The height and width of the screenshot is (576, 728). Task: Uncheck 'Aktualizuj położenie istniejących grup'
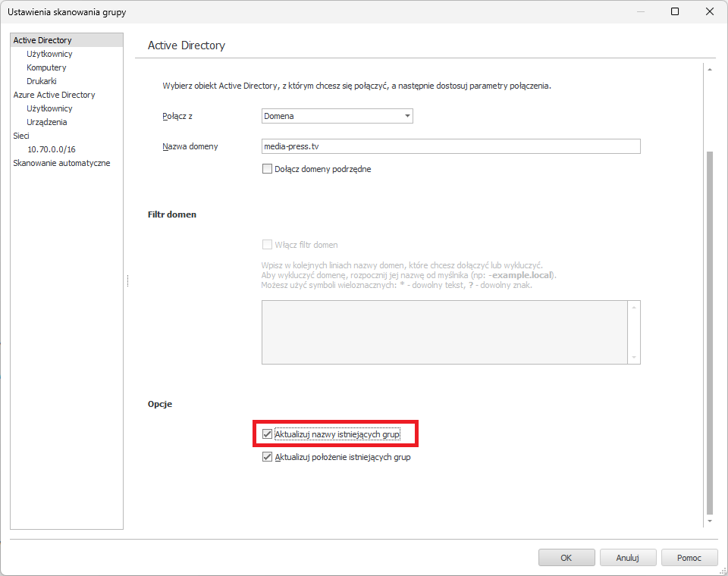click(x=267, y=457)
